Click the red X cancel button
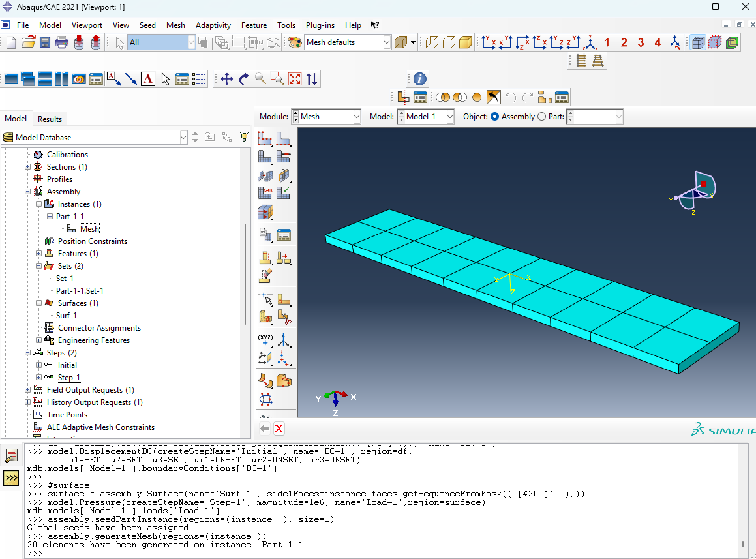 (x=279, y=429)
